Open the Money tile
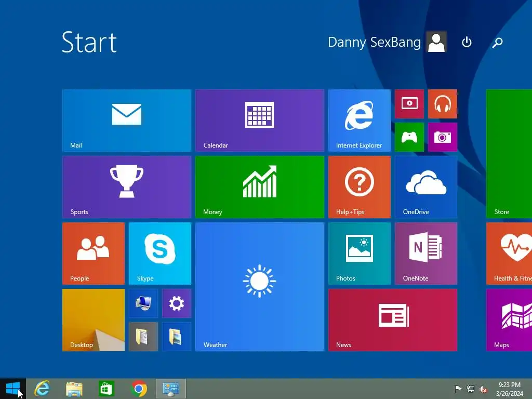Viewport: 532px width, 399px height. 260,187
